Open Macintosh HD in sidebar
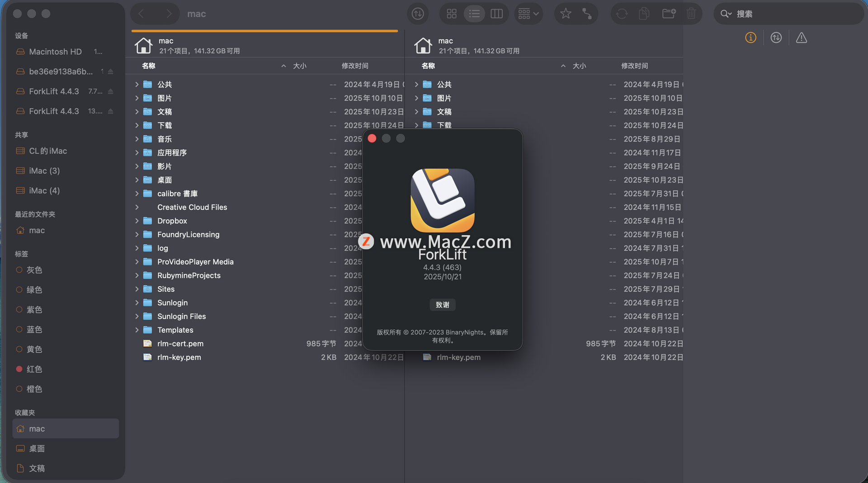The image size is (868, 483). [x=55, y=52]
